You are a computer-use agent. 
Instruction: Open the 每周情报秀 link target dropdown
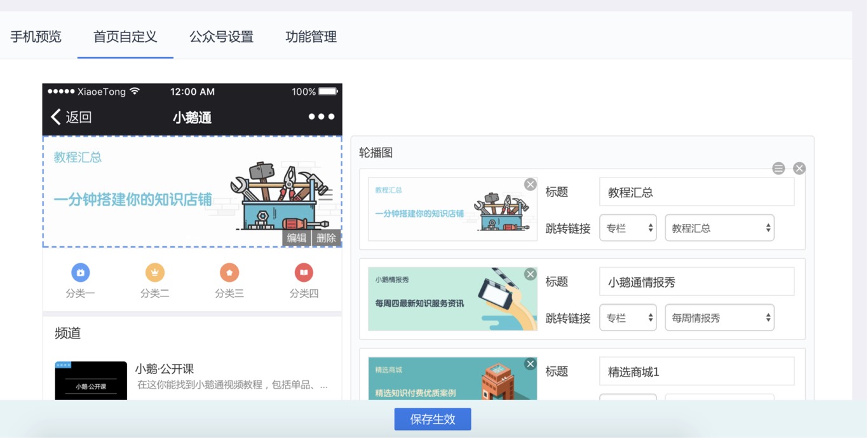(x=719, y=318)
